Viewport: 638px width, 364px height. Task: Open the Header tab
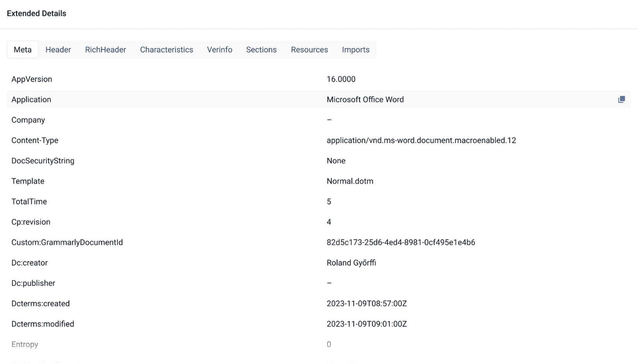58,50
